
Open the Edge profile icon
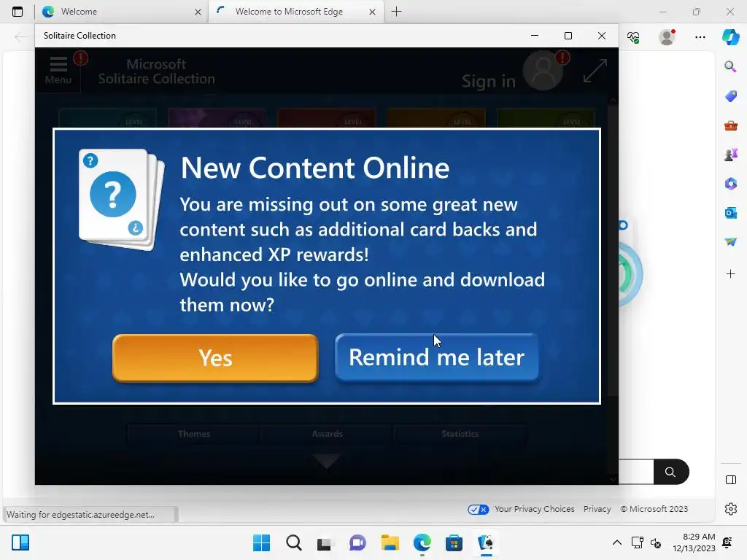click(667, 36)
